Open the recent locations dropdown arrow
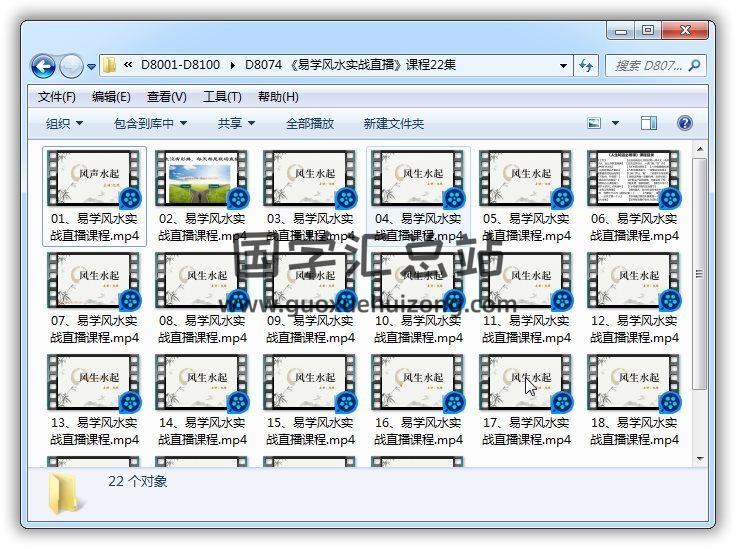Viewport: 736px width, 549px height. point(91,67)
